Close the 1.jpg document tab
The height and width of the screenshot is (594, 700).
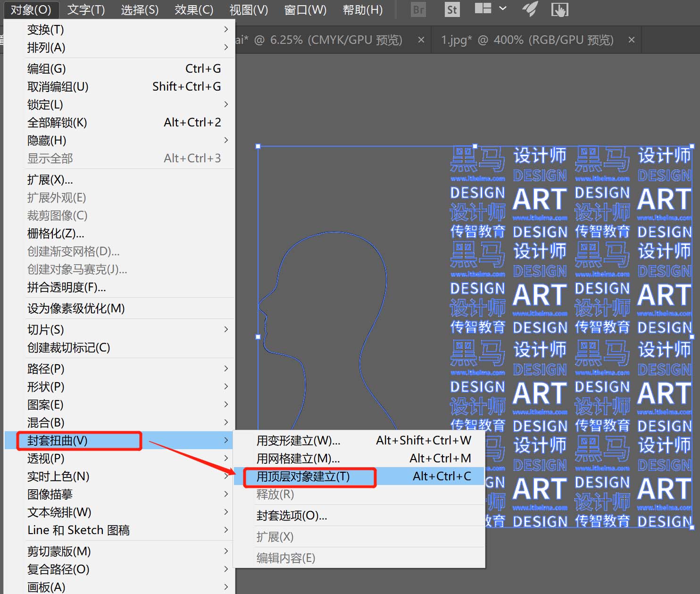(632, 40)
